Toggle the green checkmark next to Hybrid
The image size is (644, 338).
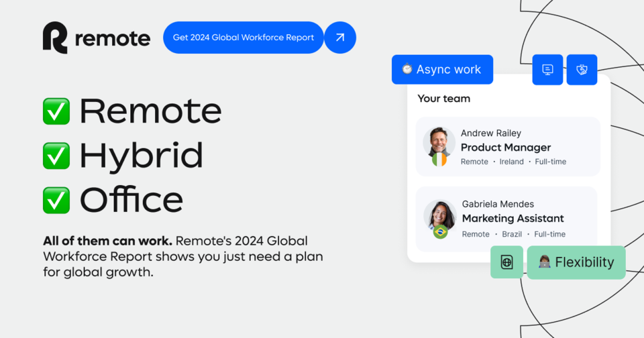(56, 156)
